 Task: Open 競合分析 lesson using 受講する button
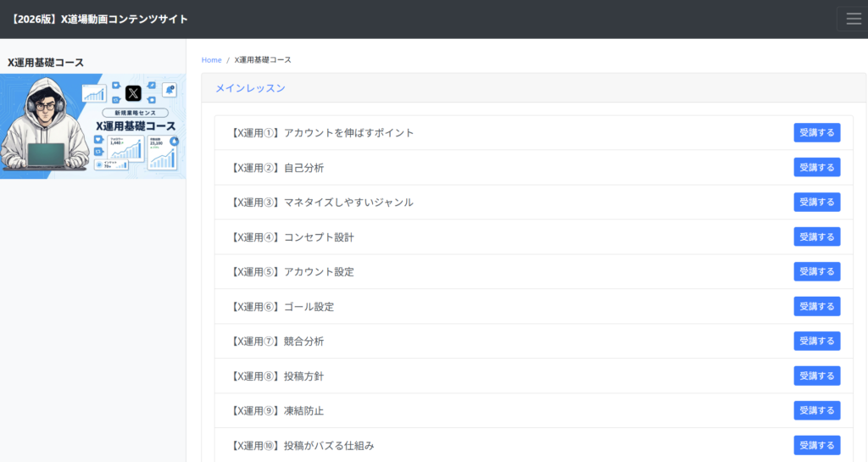pos(816,341)
